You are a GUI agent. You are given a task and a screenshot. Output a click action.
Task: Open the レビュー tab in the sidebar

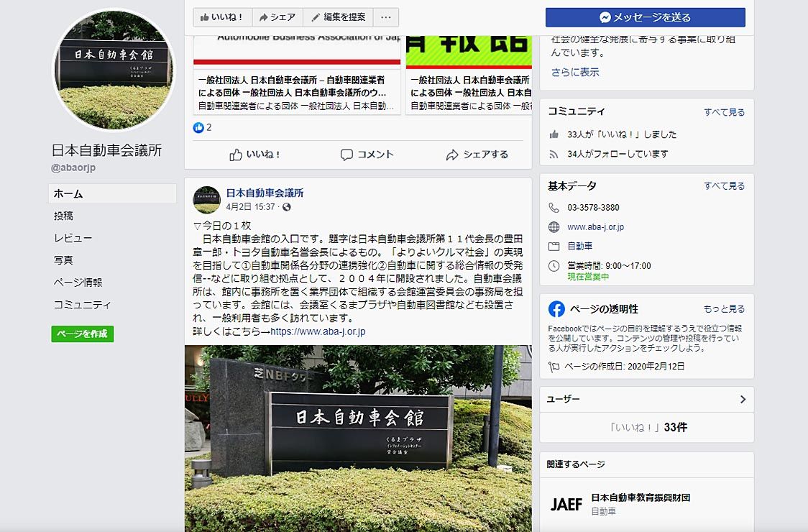tap(73, 238)
